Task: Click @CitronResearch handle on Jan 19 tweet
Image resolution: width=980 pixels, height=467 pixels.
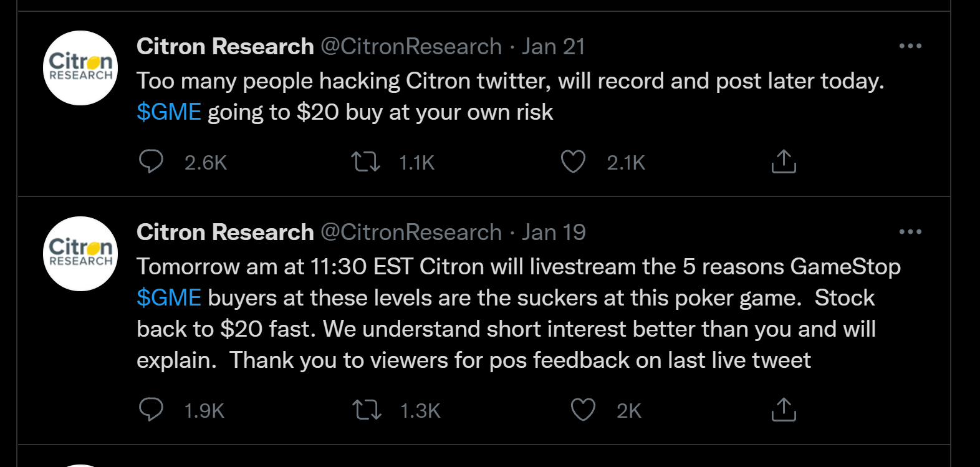Action: 411,232
